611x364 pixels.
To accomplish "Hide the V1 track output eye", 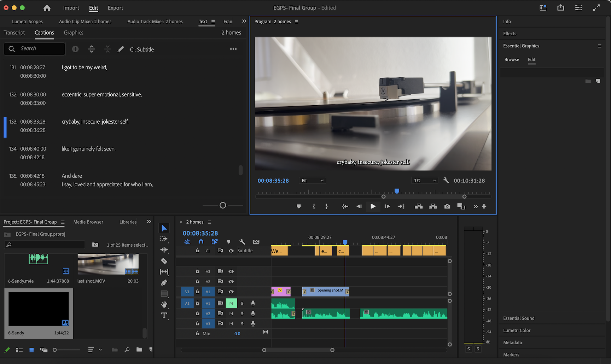I will click(x=231, y=292).
